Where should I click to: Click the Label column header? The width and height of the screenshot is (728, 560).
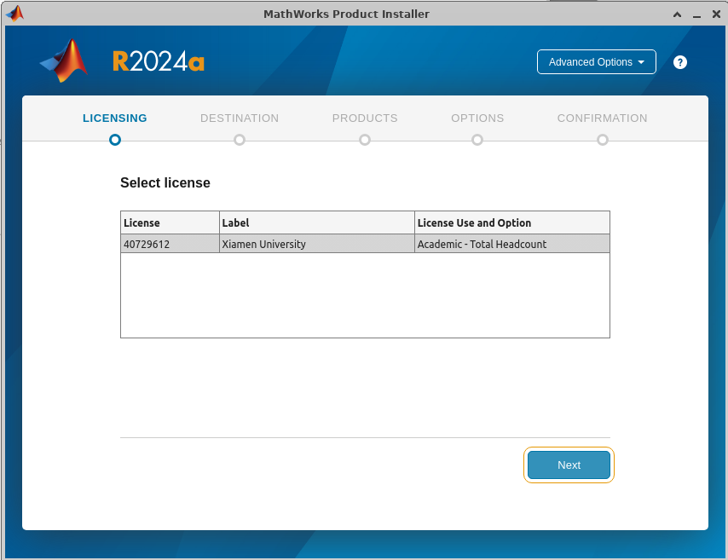click(317, 222)
